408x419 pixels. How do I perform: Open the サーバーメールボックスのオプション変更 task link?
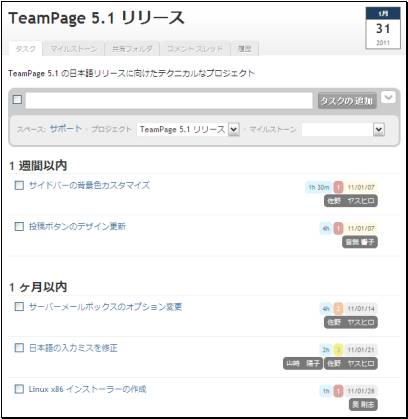click(x=105, y=307)
